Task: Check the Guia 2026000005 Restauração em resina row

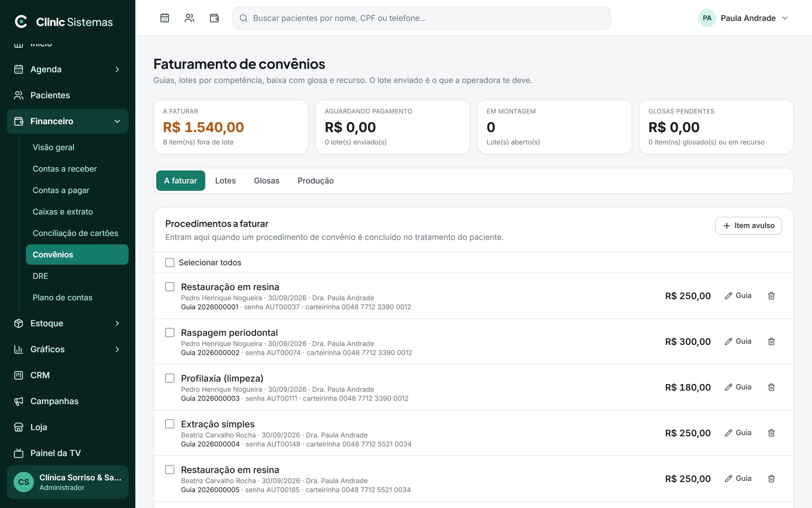Action: 170,469
